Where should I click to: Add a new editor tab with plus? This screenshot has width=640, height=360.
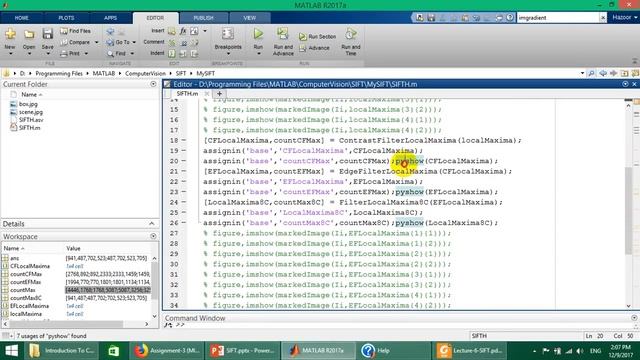click(219, 93)
